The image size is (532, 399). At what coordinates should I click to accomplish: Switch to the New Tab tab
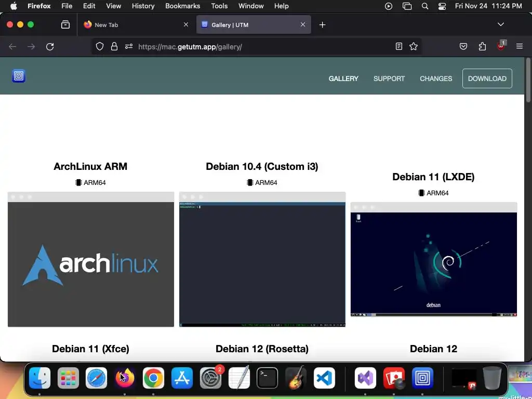point(136,25)
